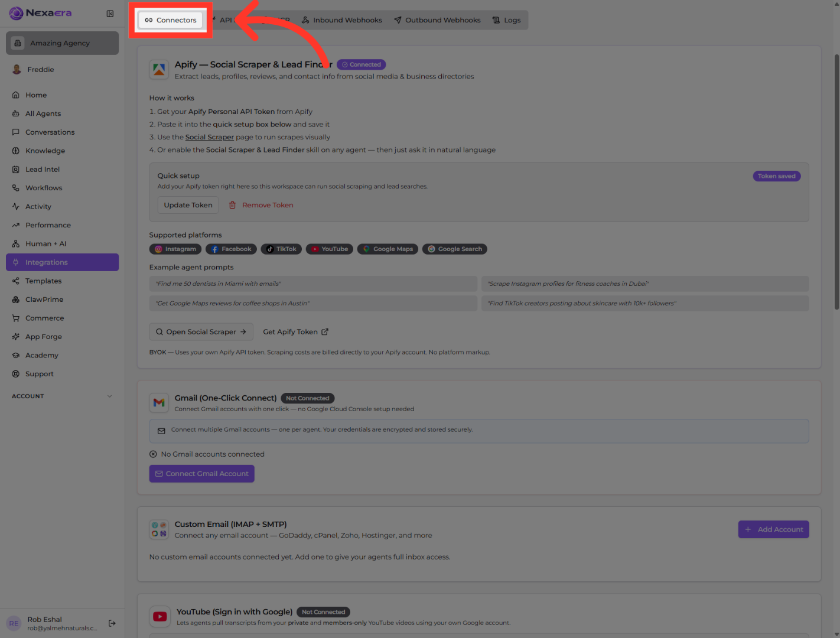The height and width of the screenshot is (638, 840).
Task: Open the Logs tab
Action: (506, 20)
